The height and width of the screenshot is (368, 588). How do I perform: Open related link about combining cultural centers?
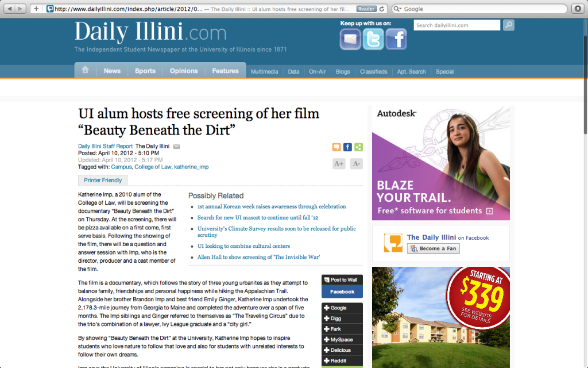click(243, 246)
